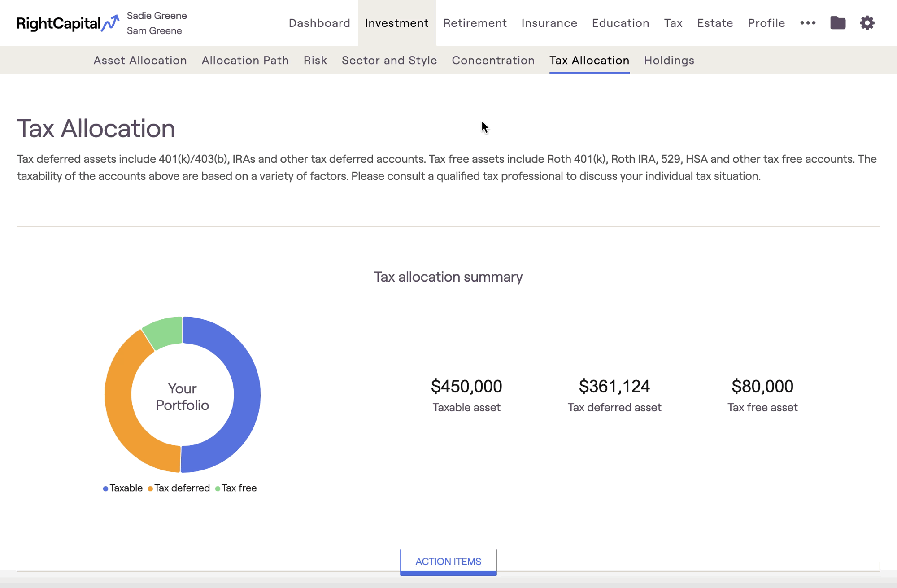Click the three-dot more menu

(808, 23)
